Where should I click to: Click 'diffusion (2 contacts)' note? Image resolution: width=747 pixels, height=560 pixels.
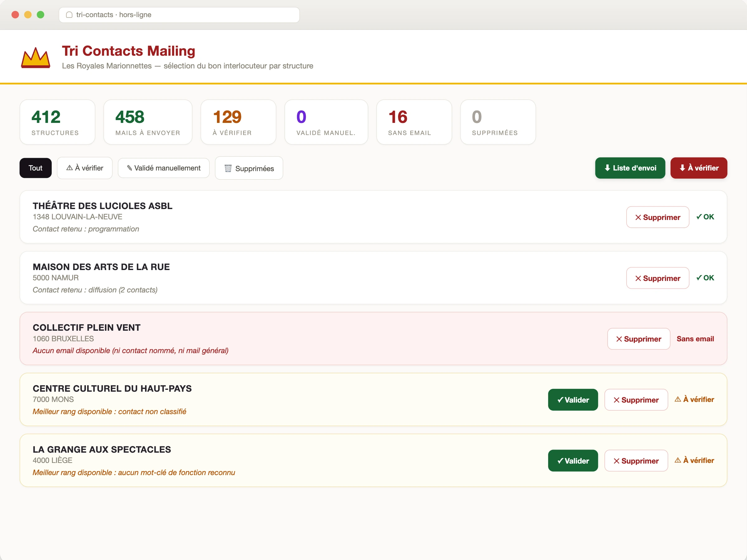tap(123, 290)
